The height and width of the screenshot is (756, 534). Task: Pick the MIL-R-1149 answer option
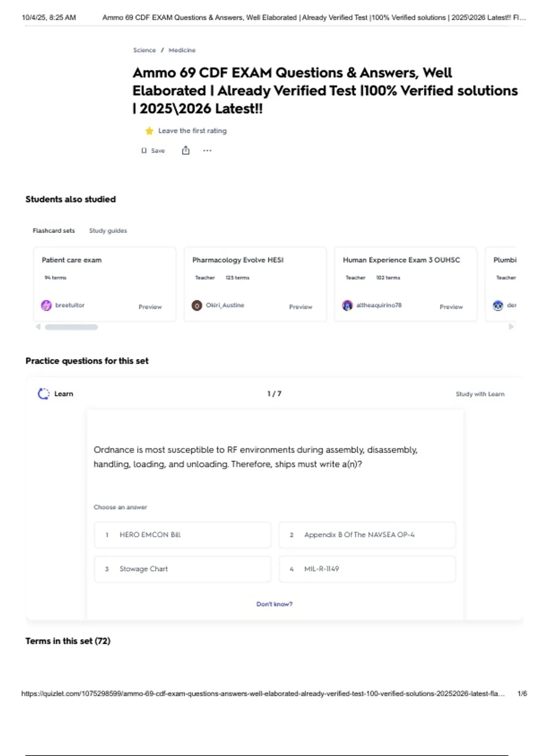(367, 569)
